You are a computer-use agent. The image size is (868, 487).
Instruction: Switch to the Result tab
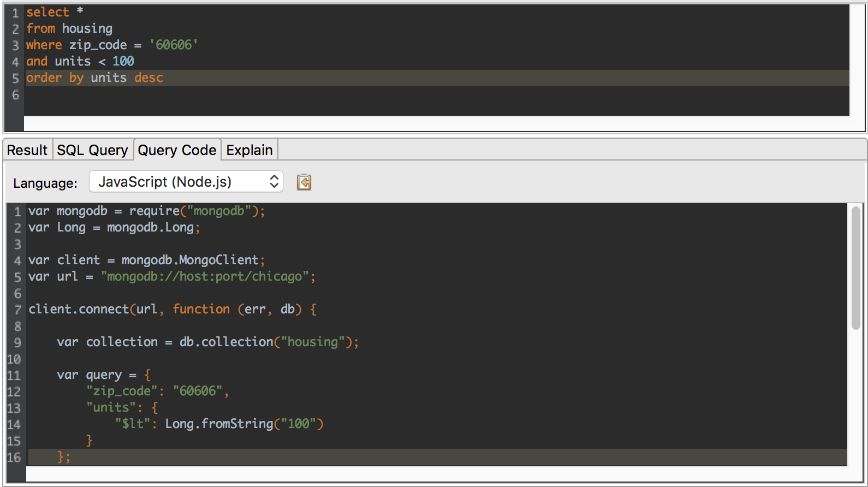(x=27, y=150)
